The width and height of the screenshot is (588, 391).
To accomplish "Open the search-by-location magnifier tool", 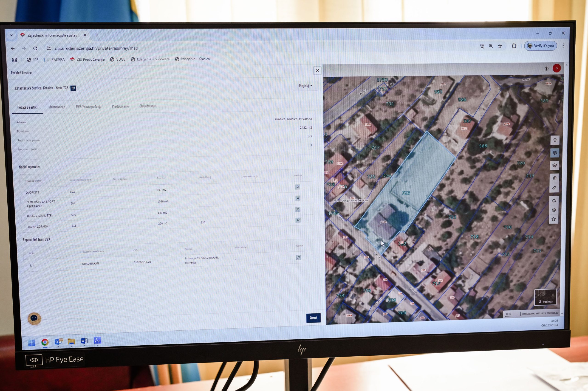I will (554, 178).
